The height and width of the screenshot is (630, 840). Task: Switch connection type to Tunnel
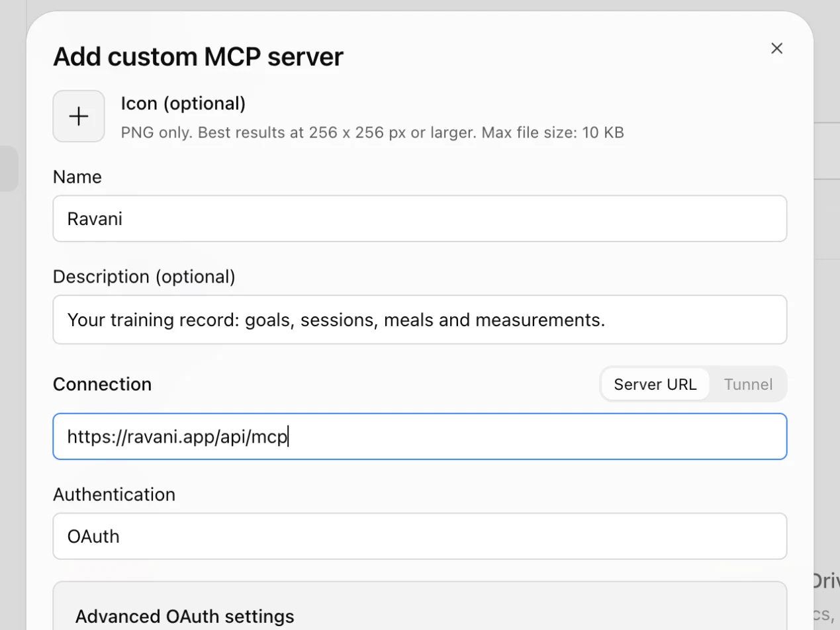[x=748, y=384]
